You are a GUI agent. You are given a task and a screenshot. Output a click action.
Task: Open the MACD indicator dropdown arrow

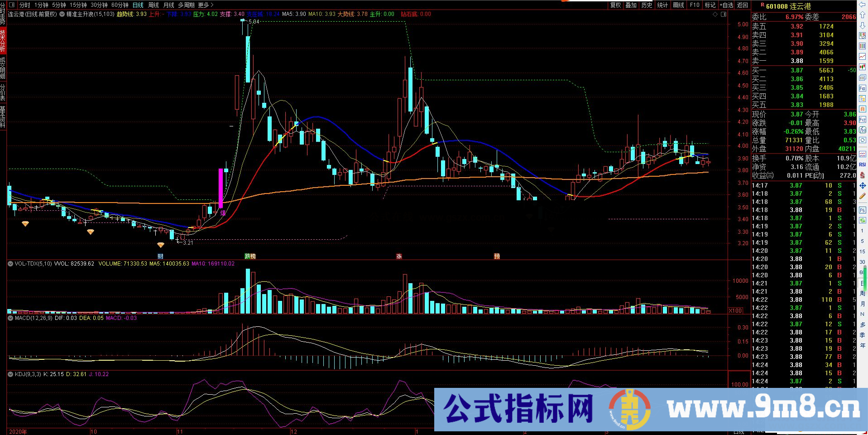(10, 318)
